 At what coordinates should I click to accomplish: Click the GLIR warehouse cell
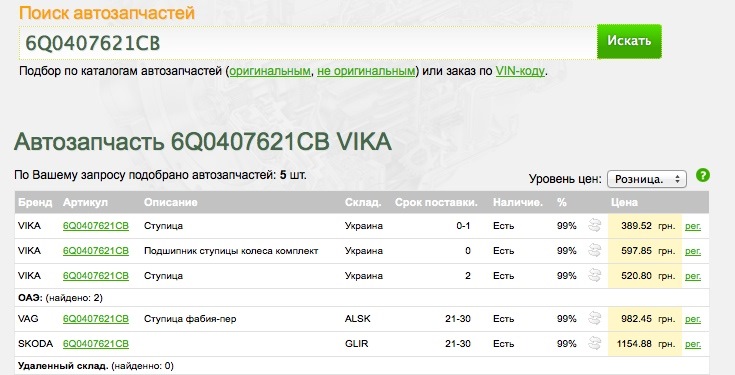click(356, 344)
